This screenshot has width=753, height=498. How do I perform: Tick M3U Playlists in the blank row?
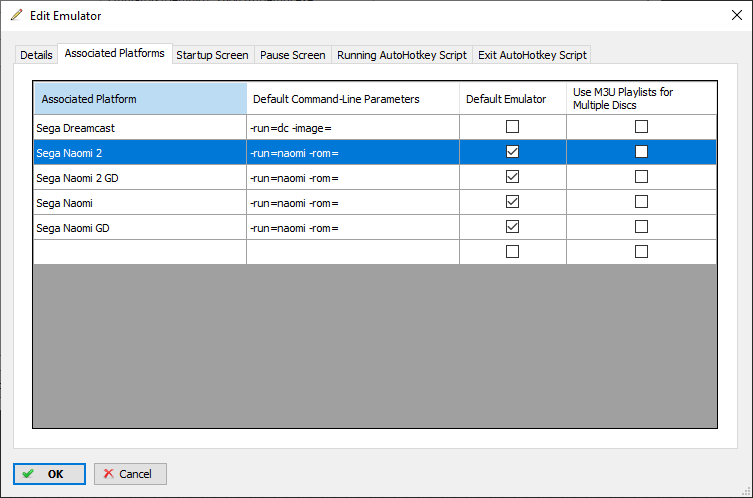pos(641,252)
